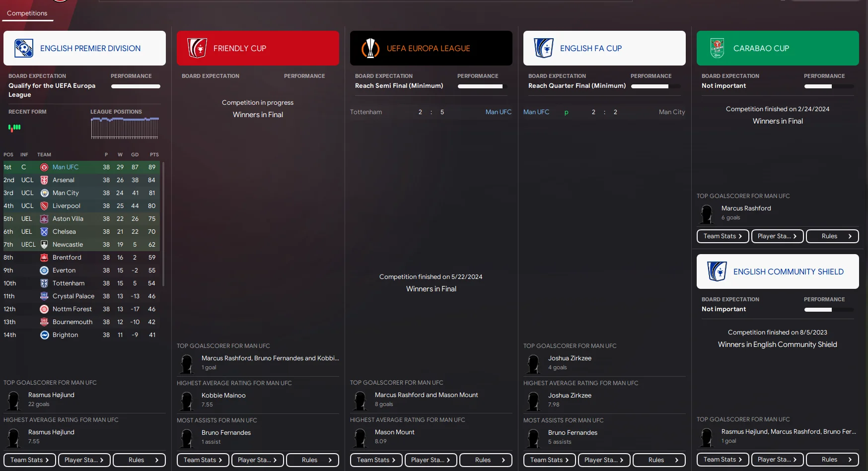
Task: Click the English FA Cup logo icon
Action: pyautogui.click(x=544, y=48)
